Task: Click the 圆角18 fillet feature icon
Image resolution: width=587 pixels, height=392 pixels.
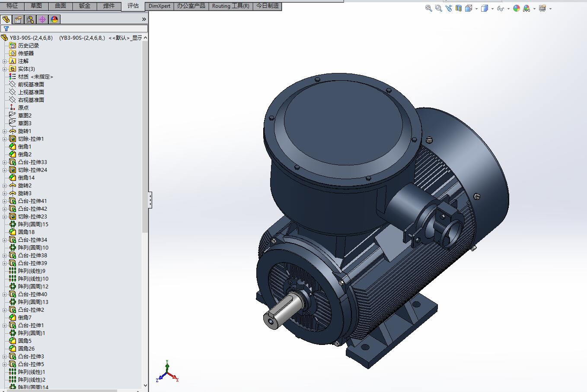Action: pyautogui.click(x=13, y=232)
